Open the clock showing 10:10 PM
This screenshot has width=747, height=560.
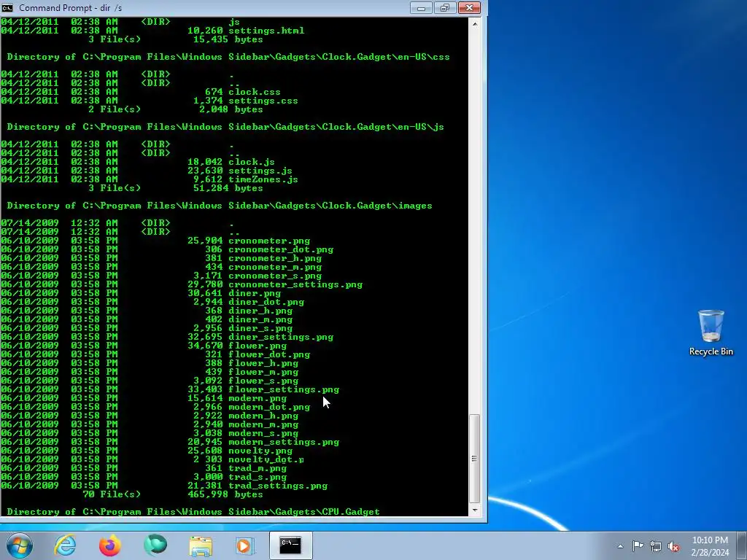pyautogui.click(x=710, y=545)
